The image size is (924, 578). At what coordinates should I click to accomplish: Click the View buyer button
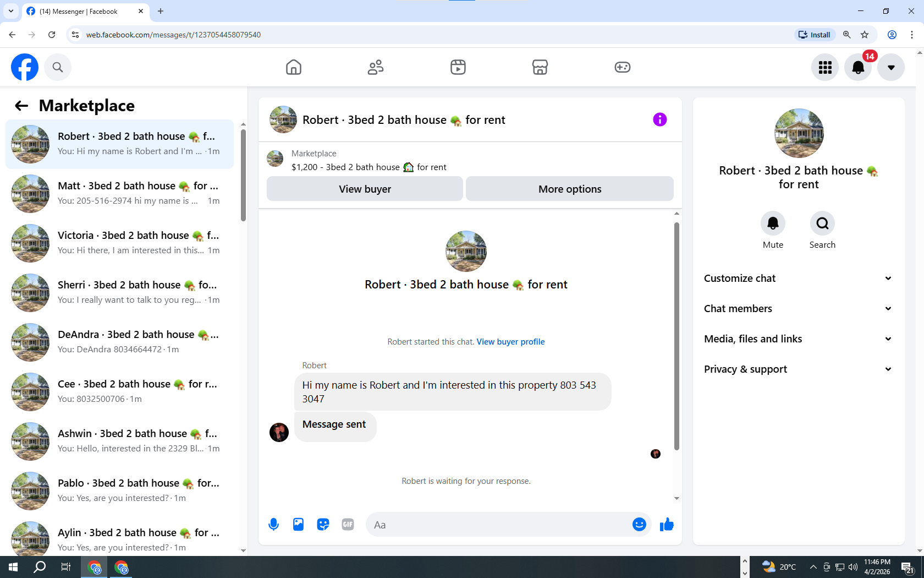coord(365,189)
